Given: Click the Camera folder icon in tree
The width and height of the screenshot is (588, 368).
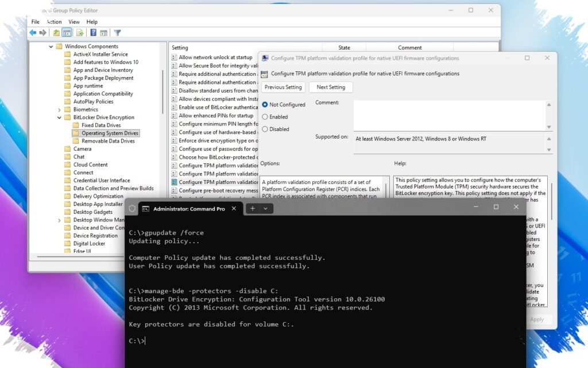Looking at the screenshot, I should click(68, 149).
